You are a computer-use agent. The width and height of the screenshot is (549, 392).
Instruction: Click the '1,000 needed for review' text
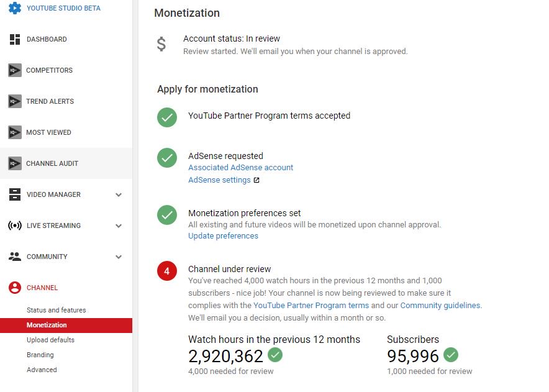pyautogui.click(x=430, y=371)
